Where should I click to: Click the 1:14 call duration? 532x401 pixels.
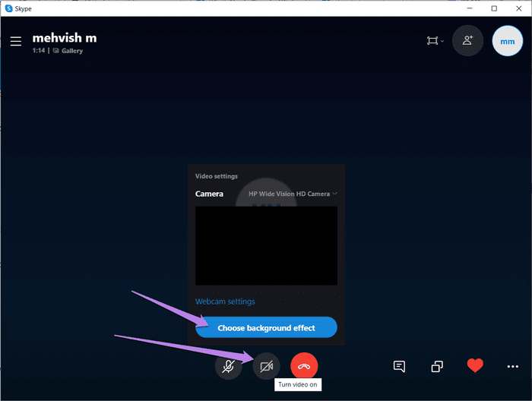pyautogui.click(x=39, y=51)
